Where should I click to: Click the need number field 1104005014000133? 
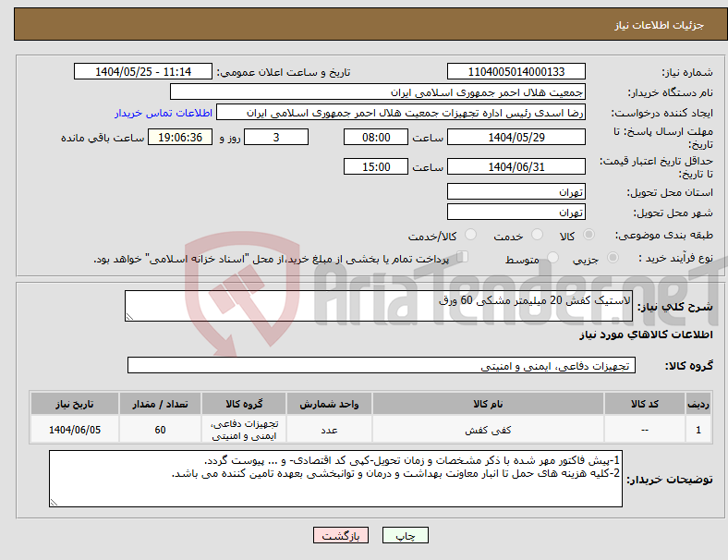[x=516, y=71]
